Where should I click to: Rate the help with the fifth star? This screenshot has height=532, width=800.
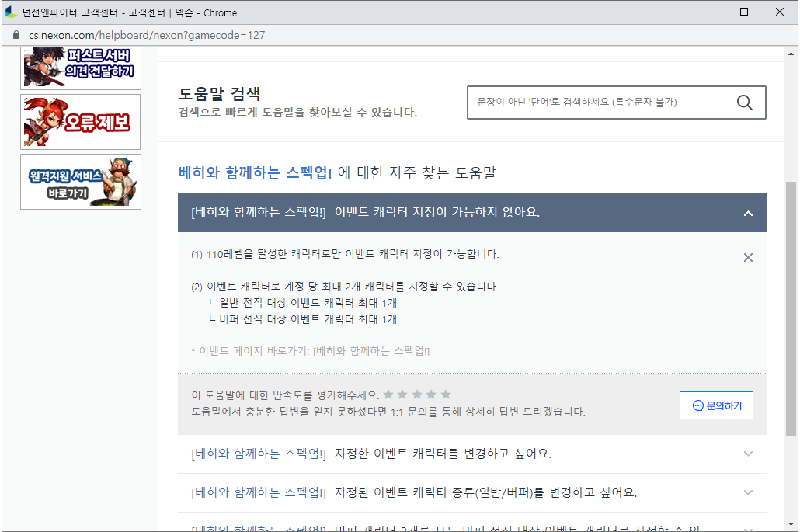(445, 395)
